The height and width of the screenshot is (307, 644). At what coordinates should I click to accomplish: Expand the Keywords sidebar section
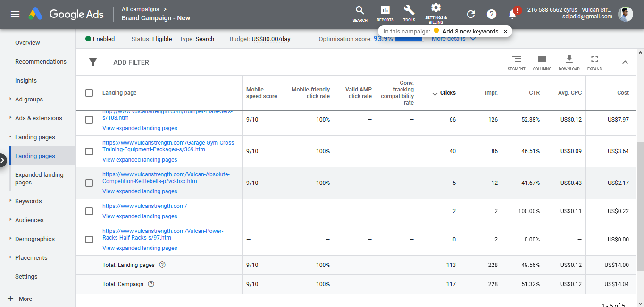coord(10,201)
